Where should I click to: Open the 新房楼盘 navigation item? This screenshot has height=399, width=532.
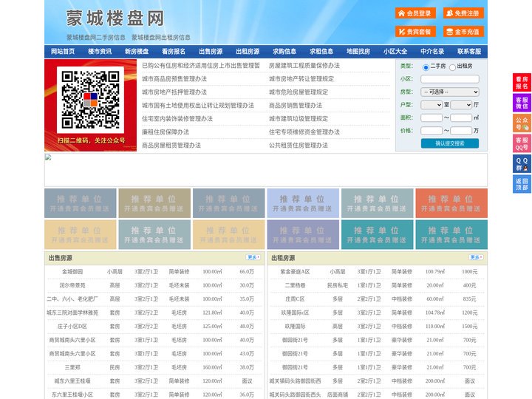click(137, 52)
